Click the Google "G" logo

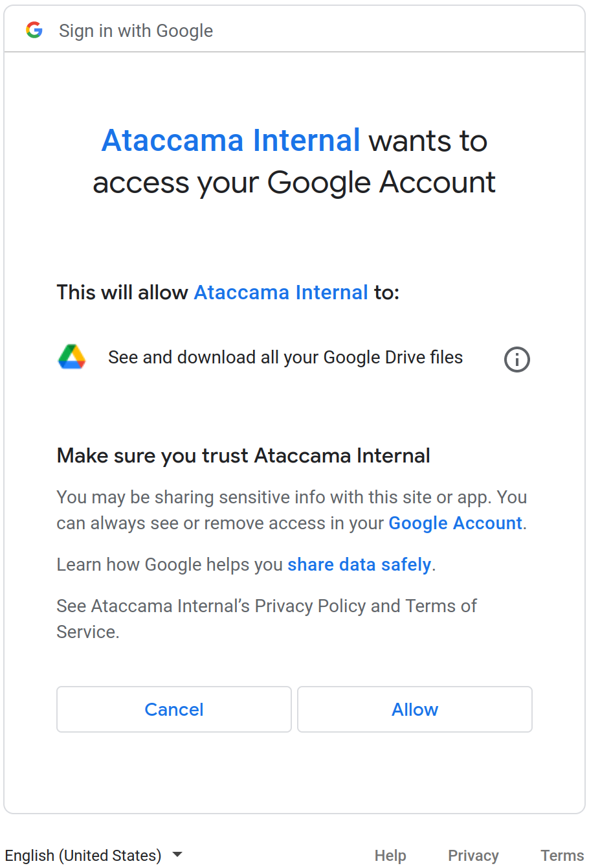point(34,30)
